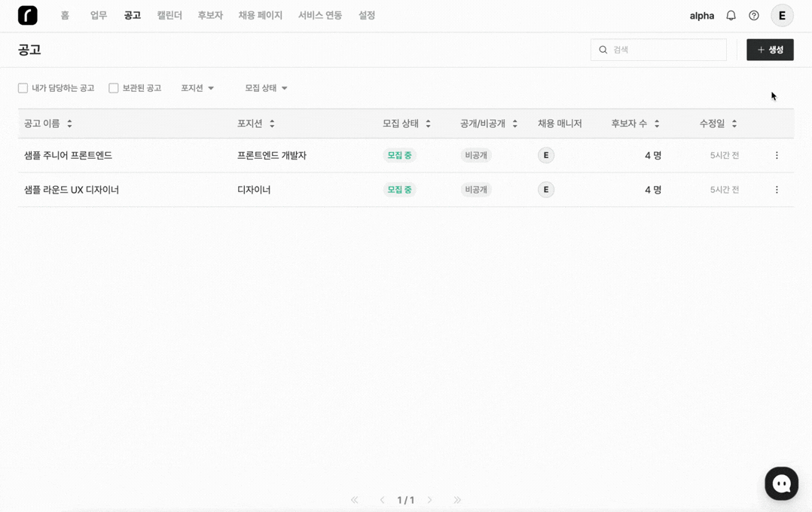The width and height of the screenshot is (812, 512).
Task: Open more options for 샘플 라운드 UX 디자이너
Action: (777, 190)
